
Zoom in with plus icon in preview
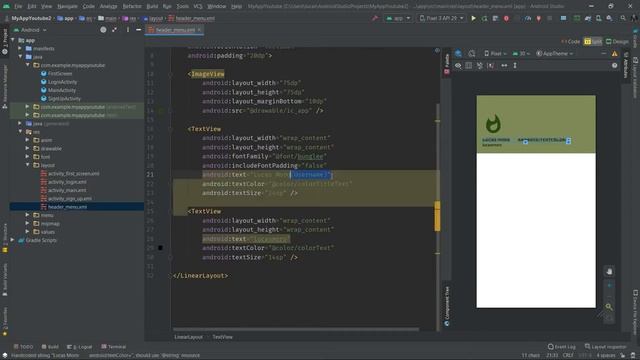(x=609, y=285)
